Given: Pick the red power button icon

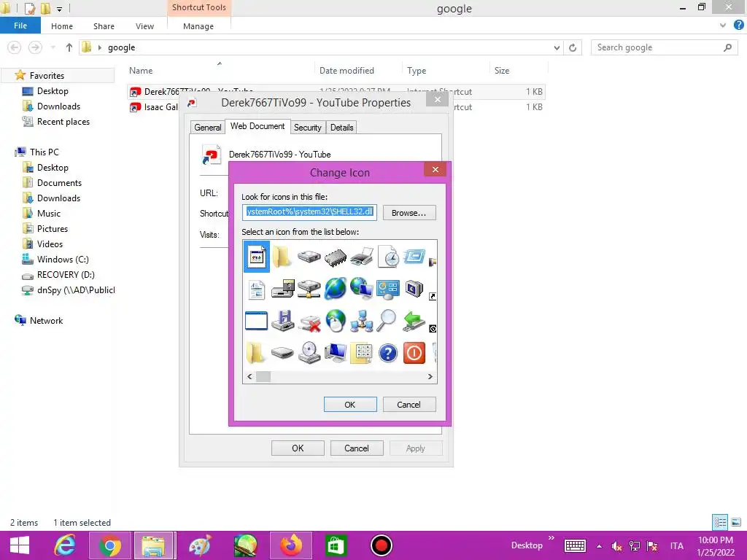Looking at the screenshot, I should [x=414, y=353].
